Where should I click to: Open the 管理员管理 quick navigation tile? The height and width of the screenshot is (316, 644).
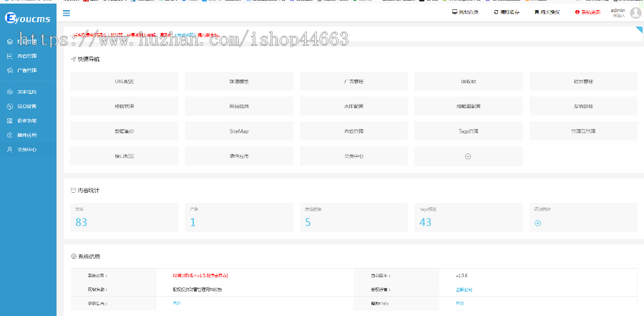click(x=583, y=131)
